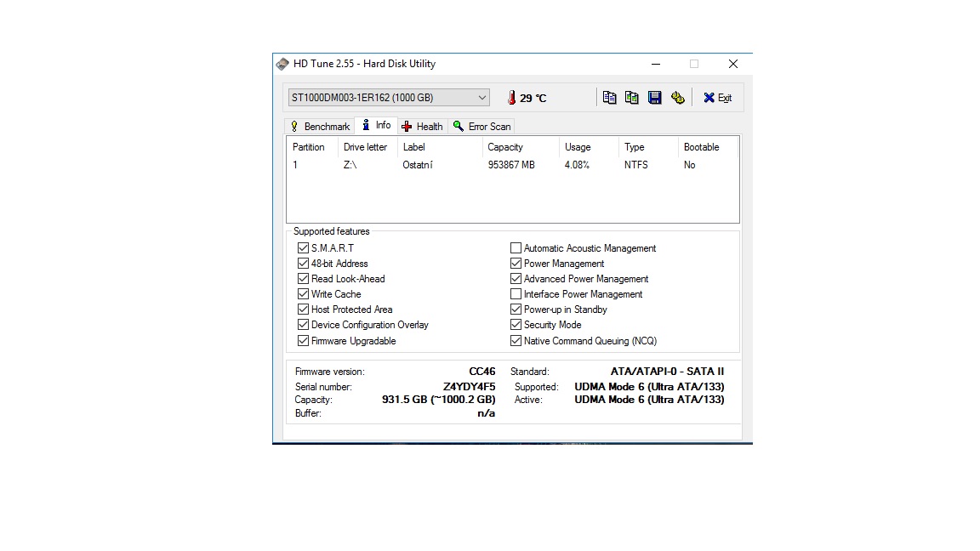Toggle the Native Command Queuing (NCQ) checkbox
The width and height of the screenshot is (980, 551).
pos(516,341)
